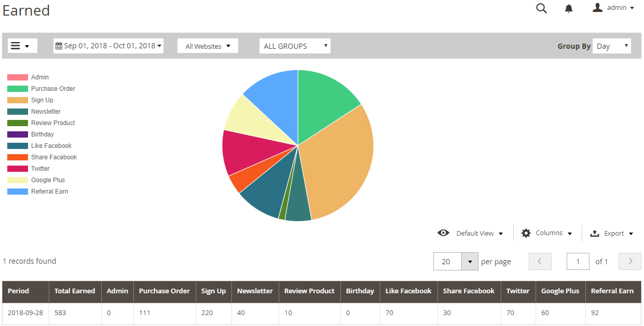Click the calendar icon in date range
The image size is (644, 326).
[59, 46]
